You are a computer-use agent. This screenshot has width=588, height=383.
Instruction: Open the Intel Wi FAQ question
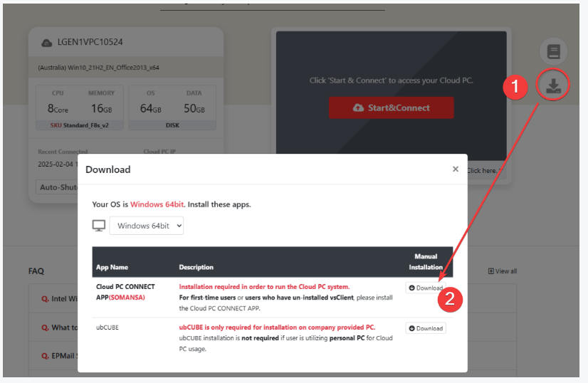[60, 299]
